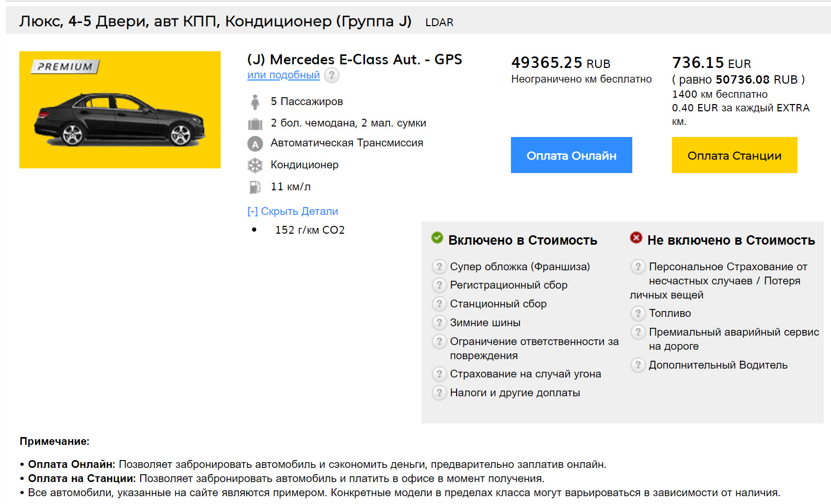The image size is (831, 504).
Task: Open help icon for Регистрационный сбор
Action: 439,285
